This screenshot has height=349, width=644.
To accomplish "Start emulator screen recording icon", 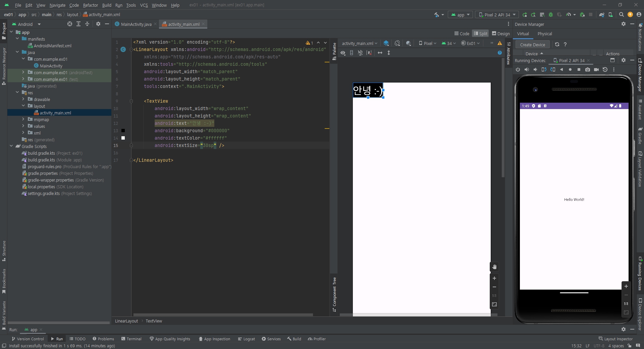I will pyautogui.click(x=596, y=69).
